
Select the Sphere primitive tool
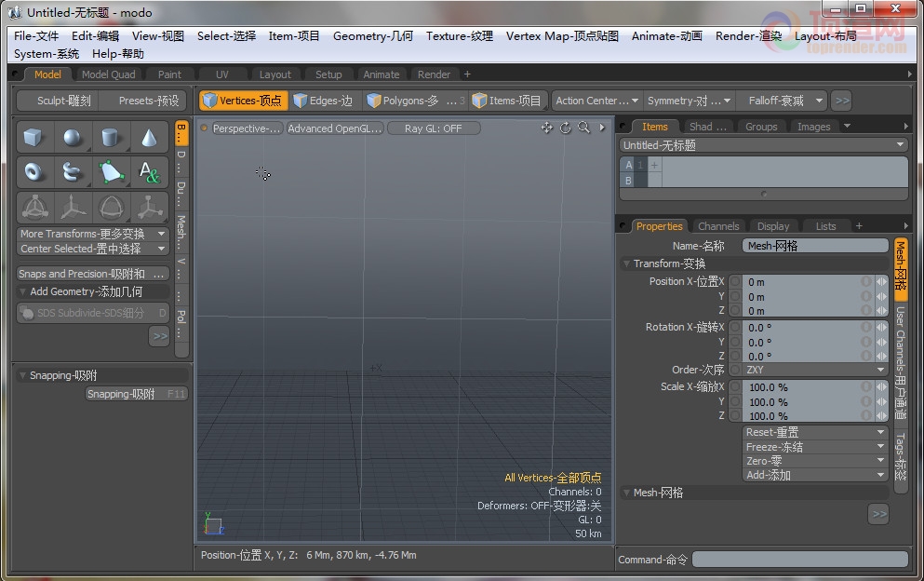73,138
